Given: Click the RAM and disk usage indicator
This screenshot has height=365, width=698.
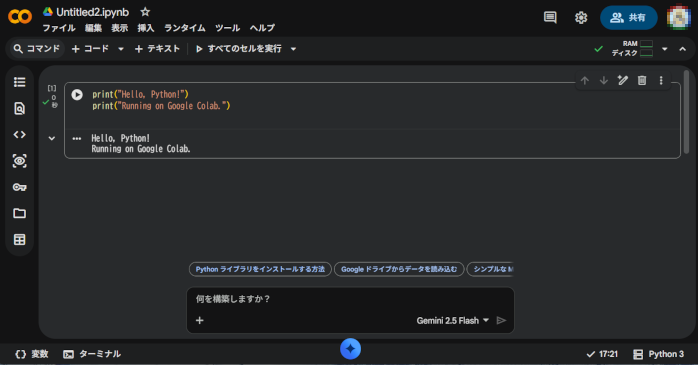Looking at the screenshot, I should click(x=632, y=49).
